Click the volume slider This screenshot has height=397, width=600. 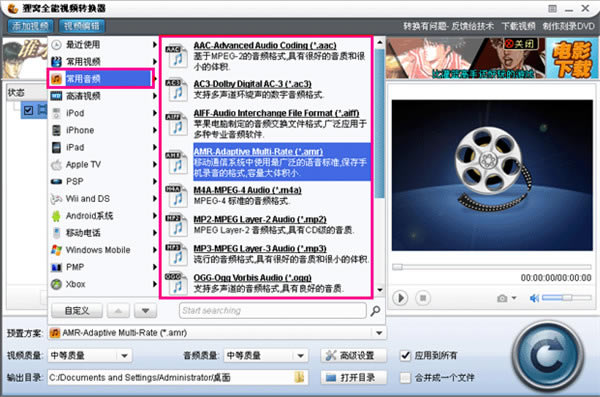coord(566,297)
